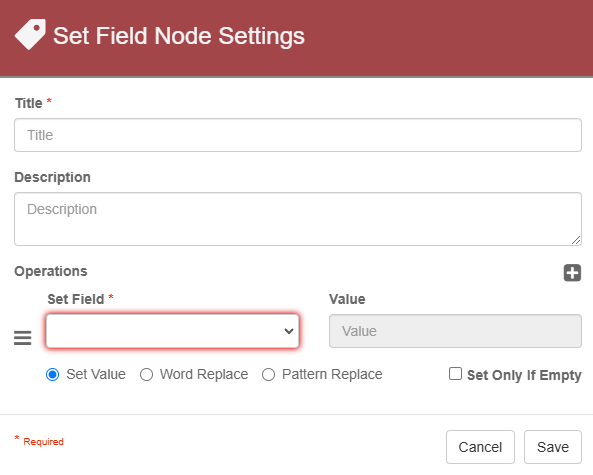Click the Set Field dropdown chevron arrow
Image resolution: width=593 pixels, height=475 pixels.
(x=289, y=331)
